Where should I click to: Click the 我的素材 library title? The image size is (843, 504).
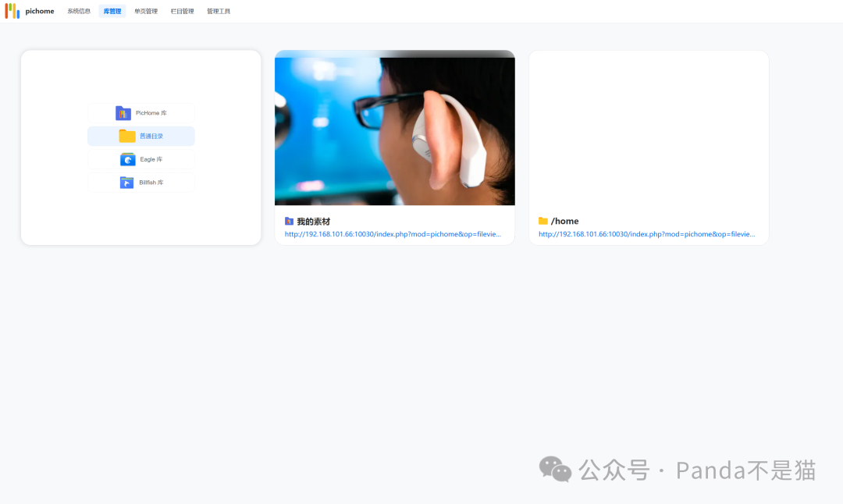coord(314,222)
